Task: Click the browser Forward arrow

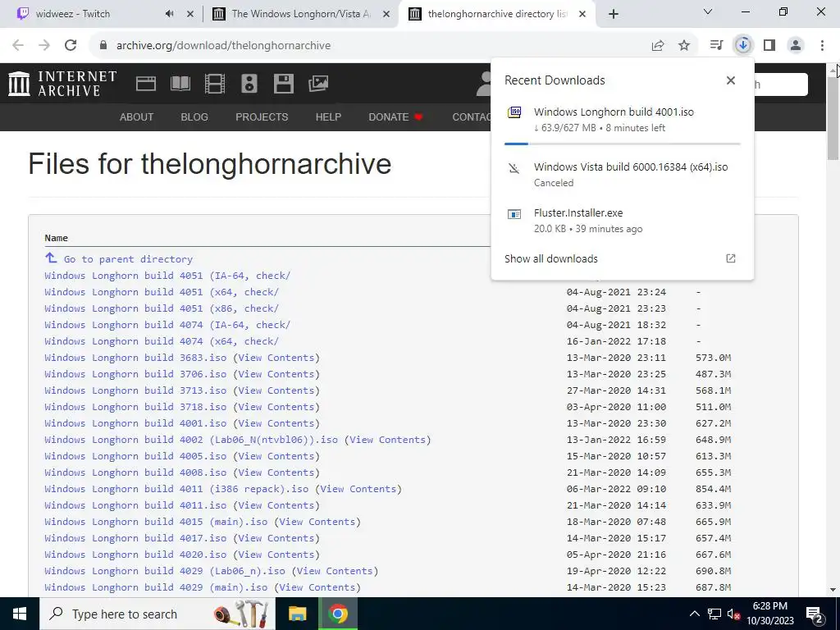Action: click(44, 46)
